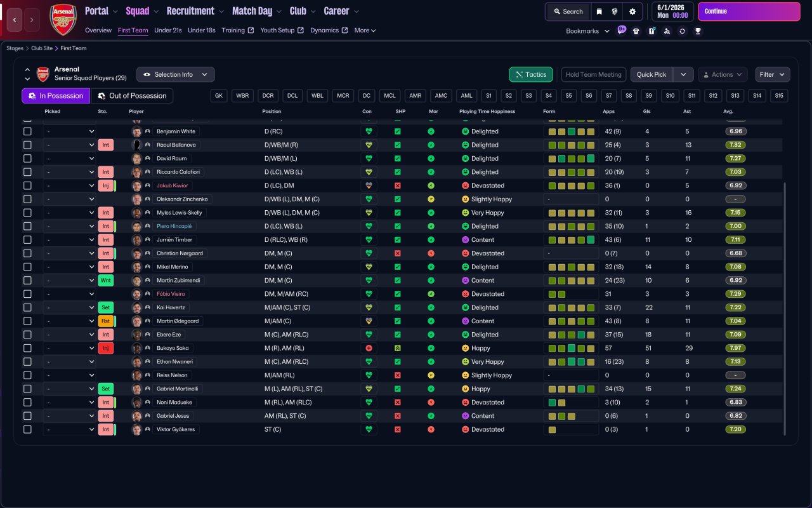The width and height of the screenshot is (812, 508).
Task: Switch to Out of Possession view
Action: tap(132, 96)
